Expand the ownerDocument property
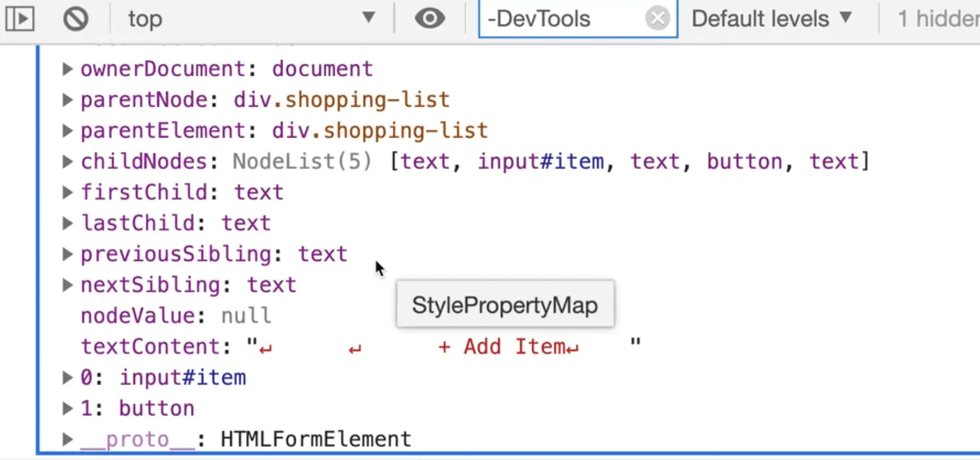The image size is (980, 460). 68,69
